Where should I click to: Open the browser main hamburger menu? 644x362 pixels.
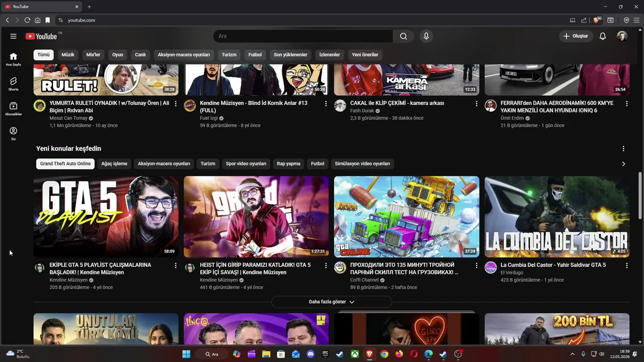[x=637, y=20]
